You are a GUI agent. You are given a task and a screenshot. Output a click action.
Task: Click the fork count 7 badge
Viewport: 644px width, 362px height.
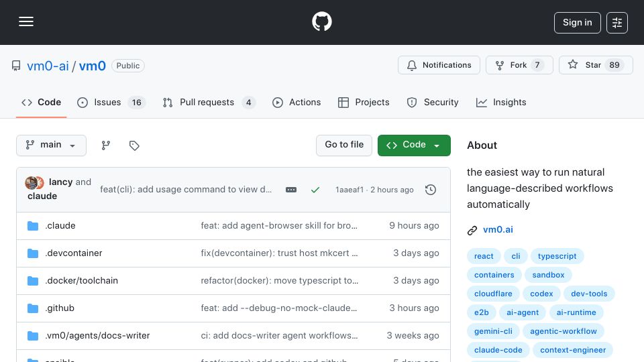click(537, 65)
